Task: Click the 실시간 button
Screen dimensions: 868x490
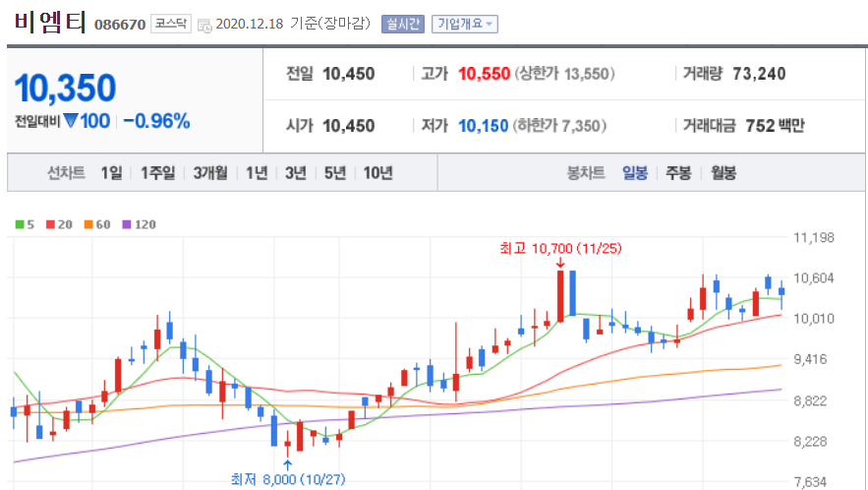Action: coord(402,24)
